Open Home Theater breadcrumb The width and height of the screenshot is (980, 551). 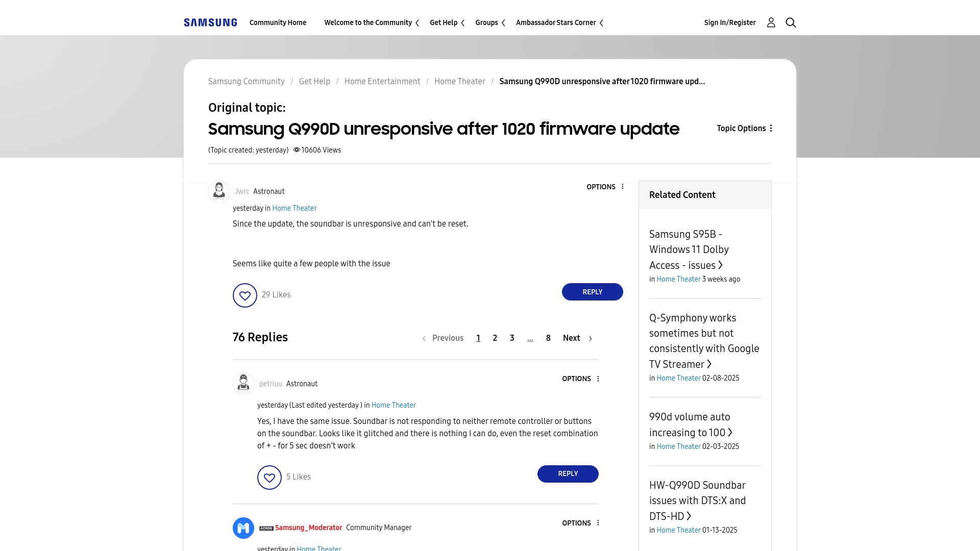click(x=460, y=82)
